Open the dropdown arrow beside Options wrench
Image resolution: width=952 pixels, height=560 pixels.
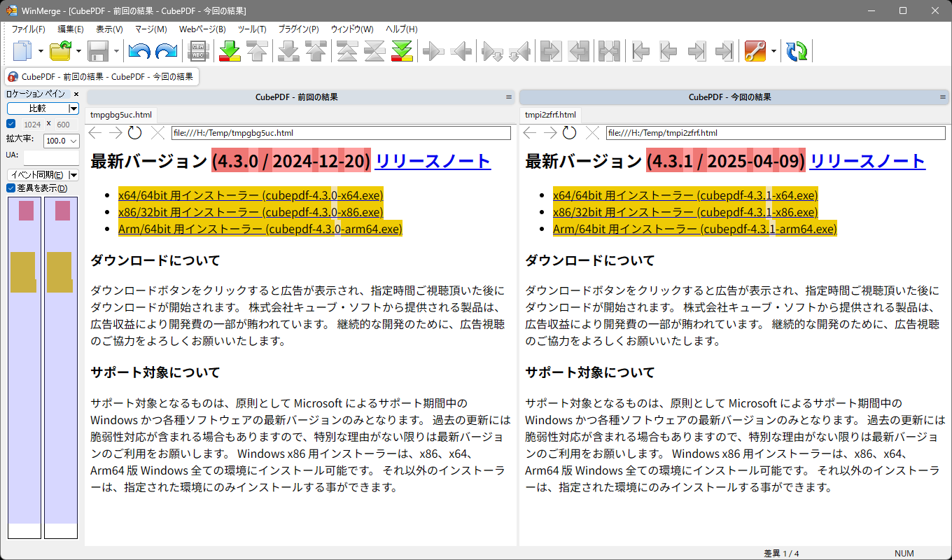[773, 51]
